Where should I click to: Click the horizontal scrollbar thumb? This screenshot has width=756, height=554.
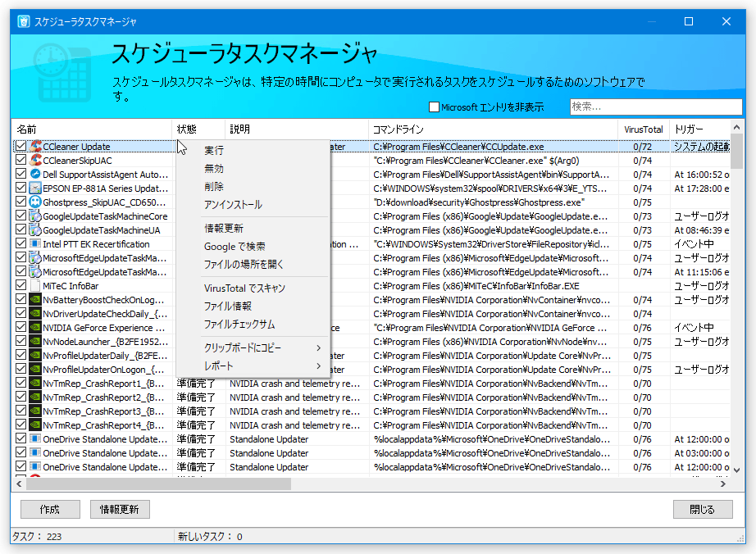click(158, 484)
